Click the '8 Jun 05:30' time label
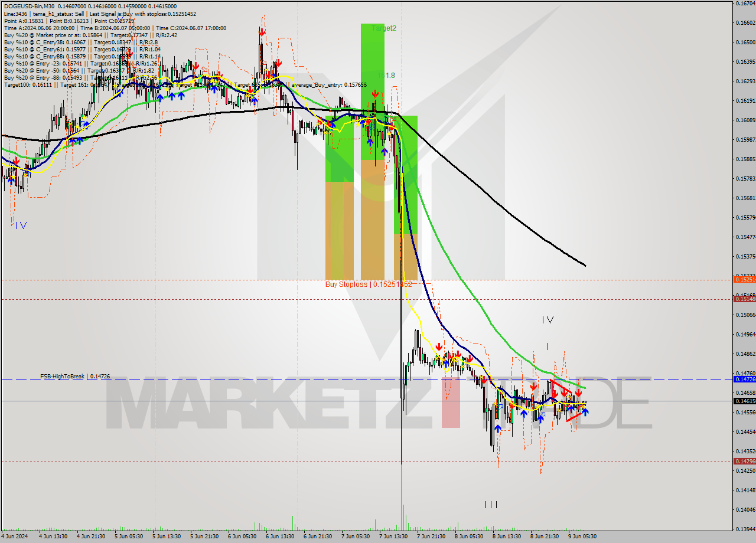The width and height of the screenshot is (756, 543). [x=468, y=537]
